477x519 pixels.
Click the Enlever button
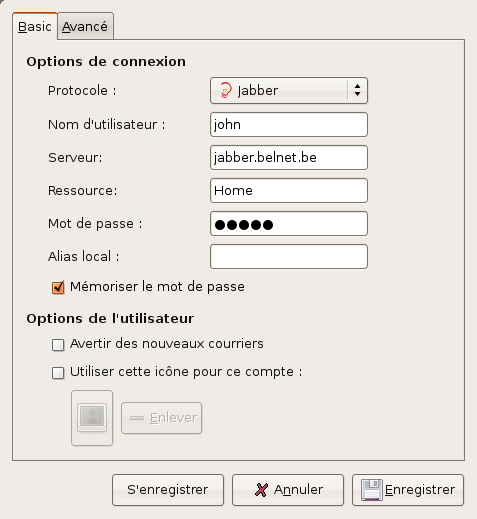(161, 418)
